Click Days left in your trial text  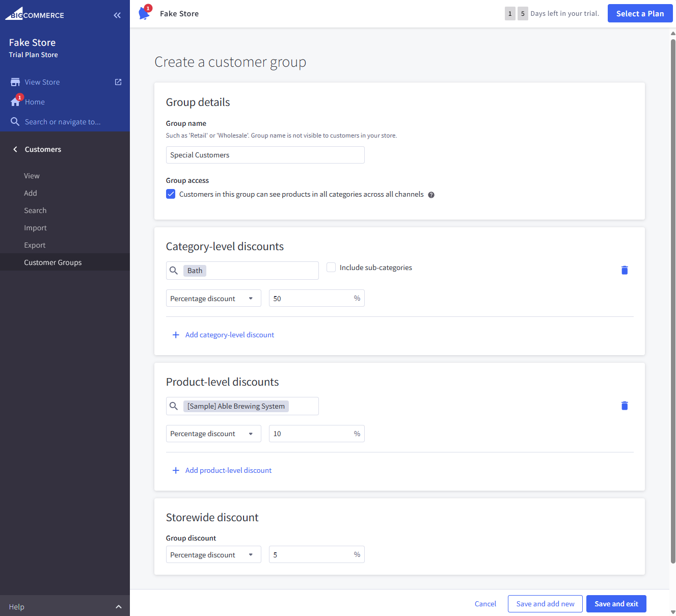coord(565,14)
